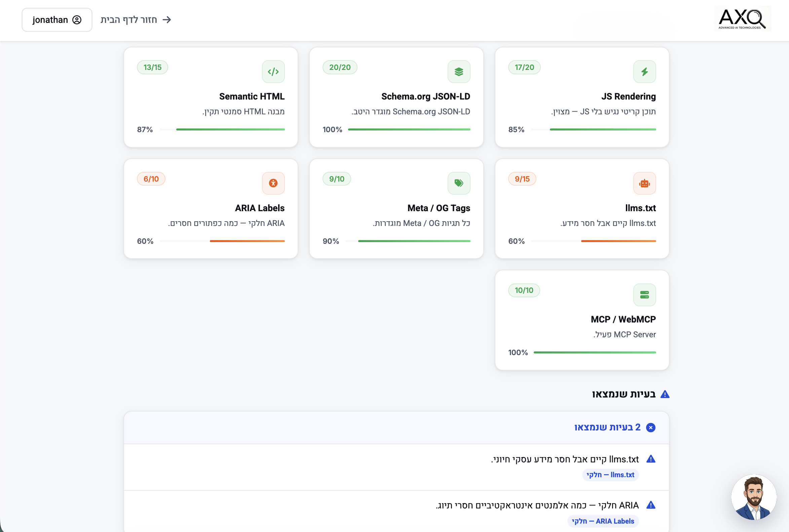This screenshot has height=532, width=789.
Task: Click the ARIA Labels accessibility icon
Action: coord(273,183)
